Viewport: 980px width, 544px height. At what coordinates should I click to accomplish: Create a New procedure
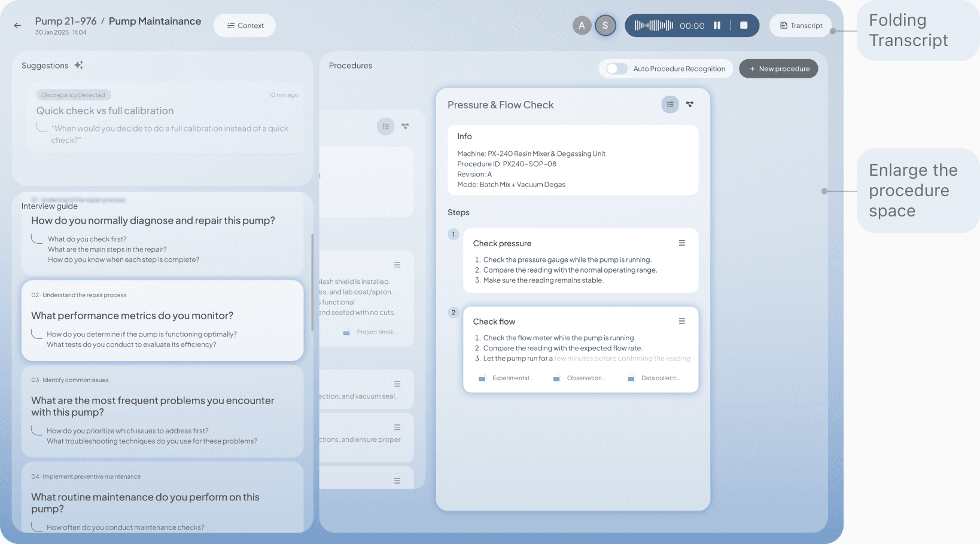point(778,69)
